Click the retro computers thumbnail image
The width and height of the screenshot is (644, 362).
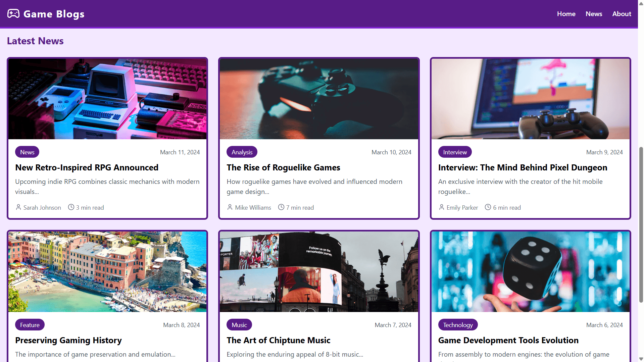click(x=107, y=99)
